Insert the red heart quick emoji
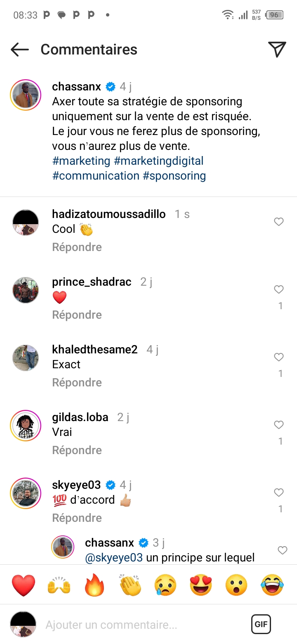This screenshot has width=297, height=644. (x=24, y=585)
